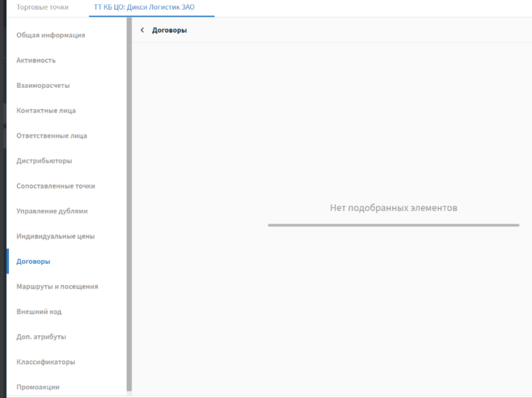Screen dimensions: 532x398
Task: Click the sidebar vertical scrollbar
Action: tap(129, 204)
